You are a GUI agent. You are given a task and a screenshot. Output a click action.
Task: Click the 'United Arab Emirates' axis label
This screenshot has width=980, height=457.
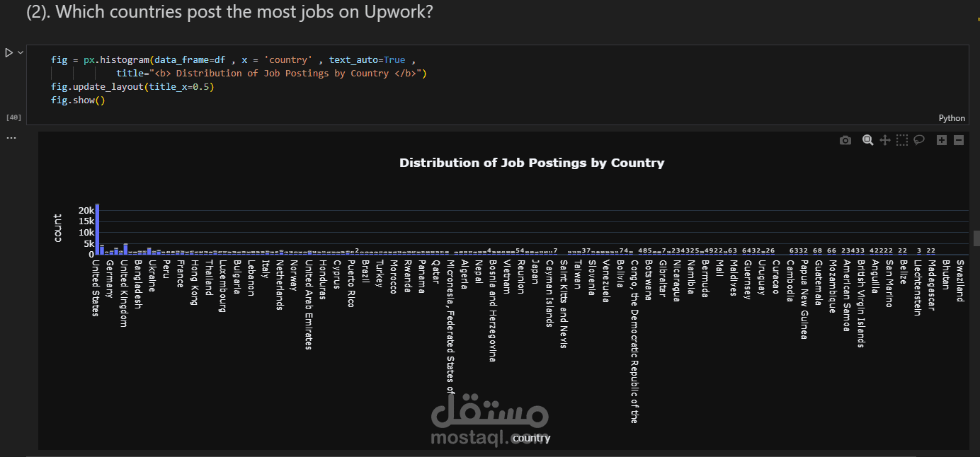click(x=308, y=304)
